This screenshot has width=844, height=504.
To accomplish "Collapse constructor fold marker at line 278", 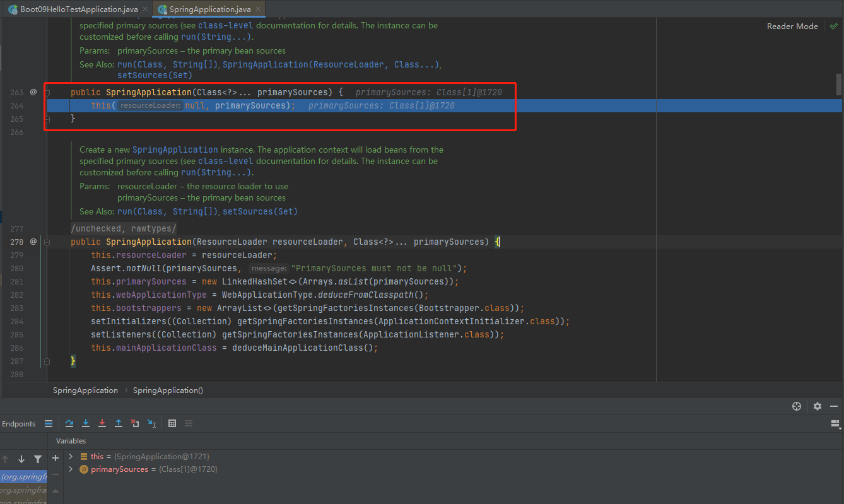I will [47, 242].
